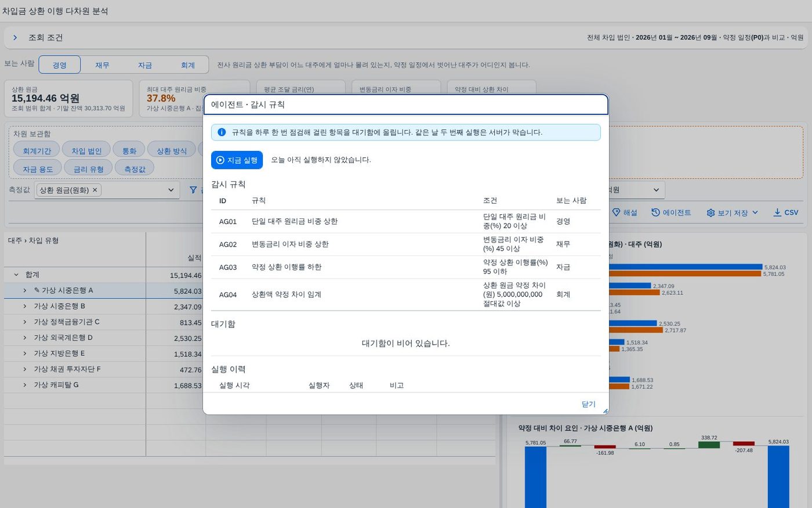Click the info icon in the agent dialog
This screenshot has height=508, width=812.
222,132
